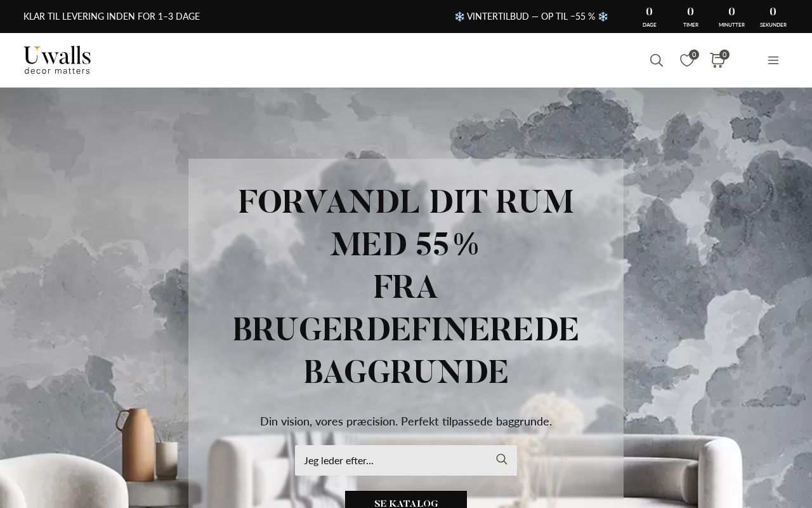Click the TIMER countdown counter

click(x=690, y=17)
